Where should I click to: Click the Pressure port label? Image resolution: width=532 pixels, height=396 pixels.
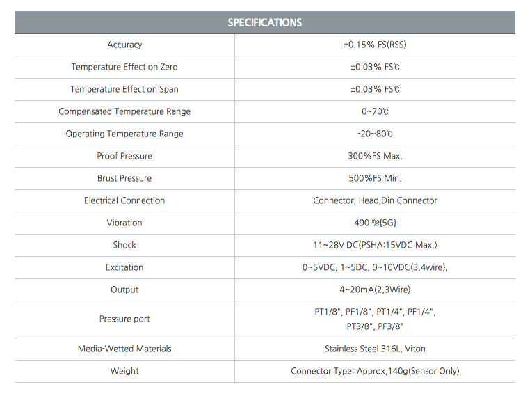coord(124,319)
